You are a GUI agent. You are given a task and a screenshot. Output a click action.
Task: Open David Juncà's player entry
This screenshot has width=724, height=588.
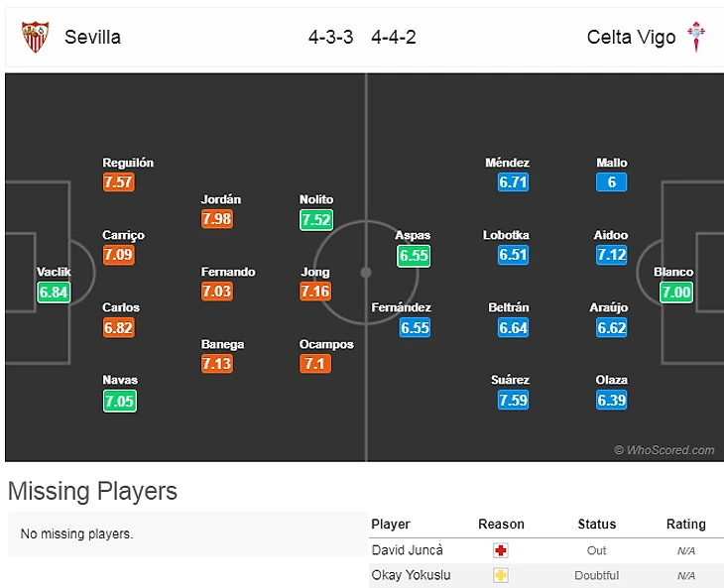pyautogui.click(x=408, y=550)
